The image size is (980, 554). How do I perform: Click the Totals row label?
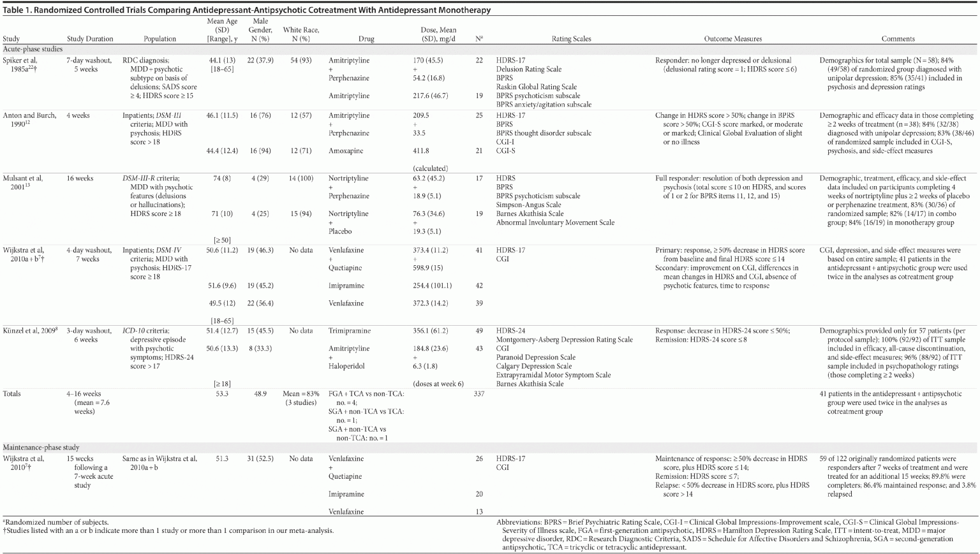point(12,393)
